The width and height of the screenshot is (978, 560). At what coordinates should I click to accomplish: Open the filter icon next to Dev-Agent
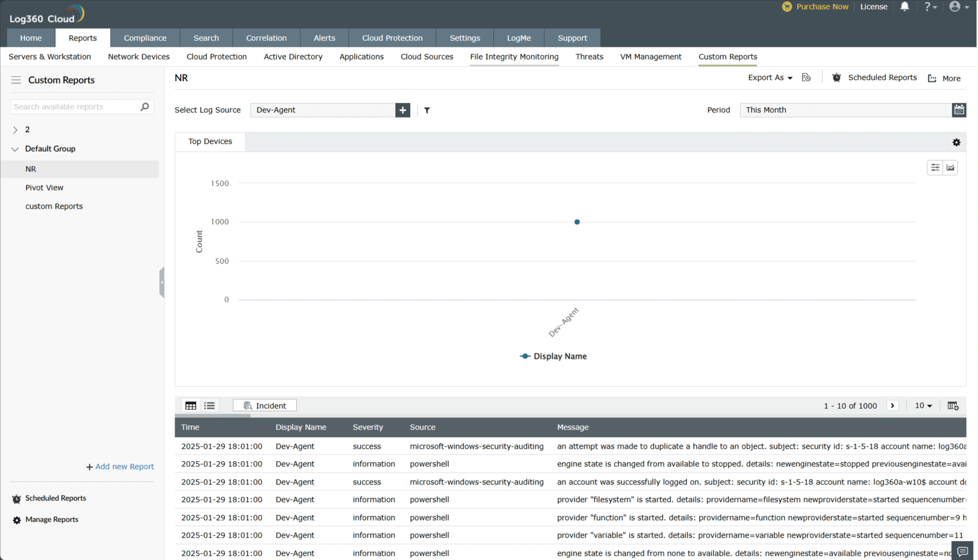[427, 110]
